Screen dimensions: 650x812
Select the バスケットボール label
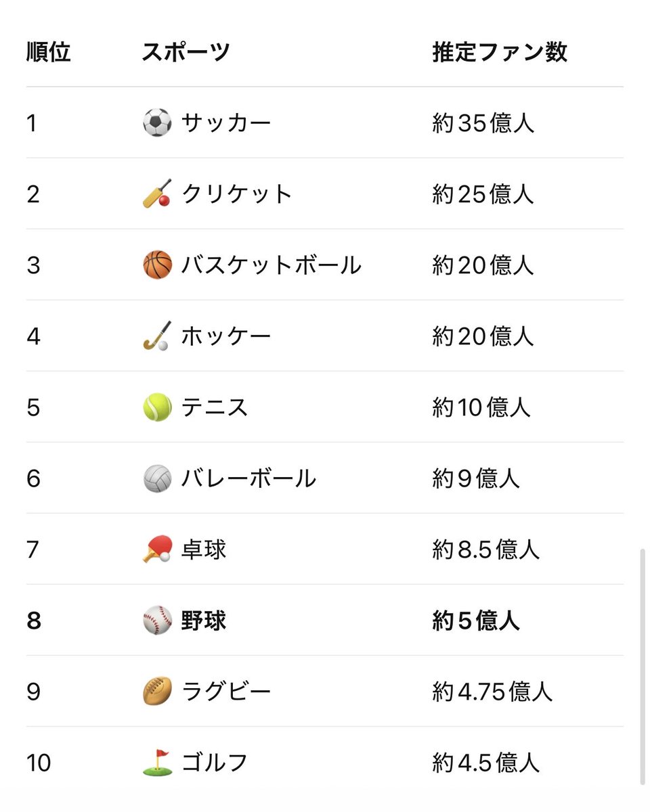[271, 265]
